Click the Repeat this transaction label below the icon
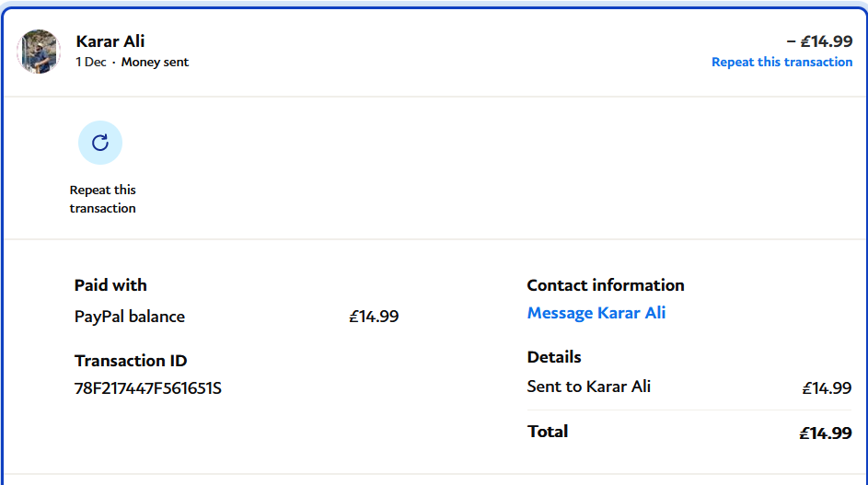Viewport: 868px width, 485px height. tap(102, 199)
